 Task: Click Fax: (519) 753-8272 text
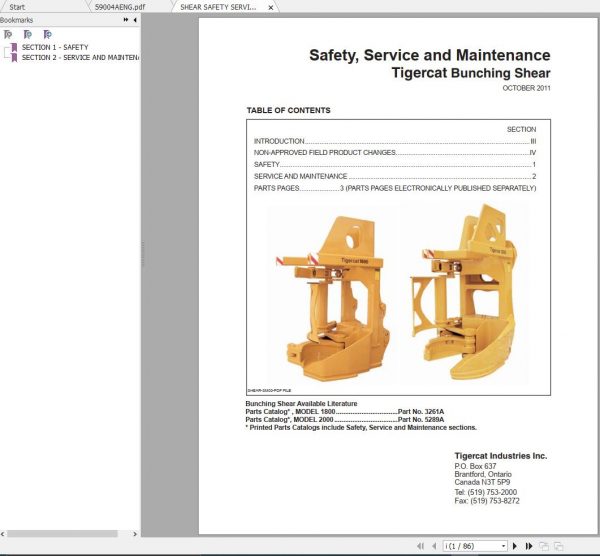pos(487,501)
